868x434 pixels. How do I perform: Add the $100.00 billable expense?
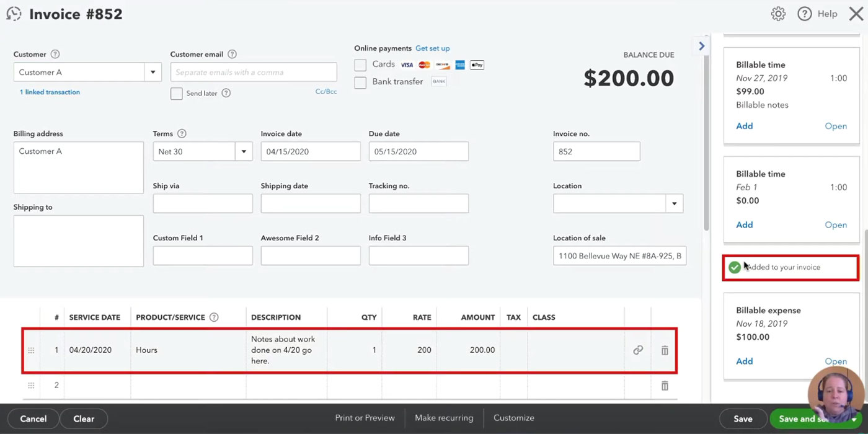(x=744, y=361)
